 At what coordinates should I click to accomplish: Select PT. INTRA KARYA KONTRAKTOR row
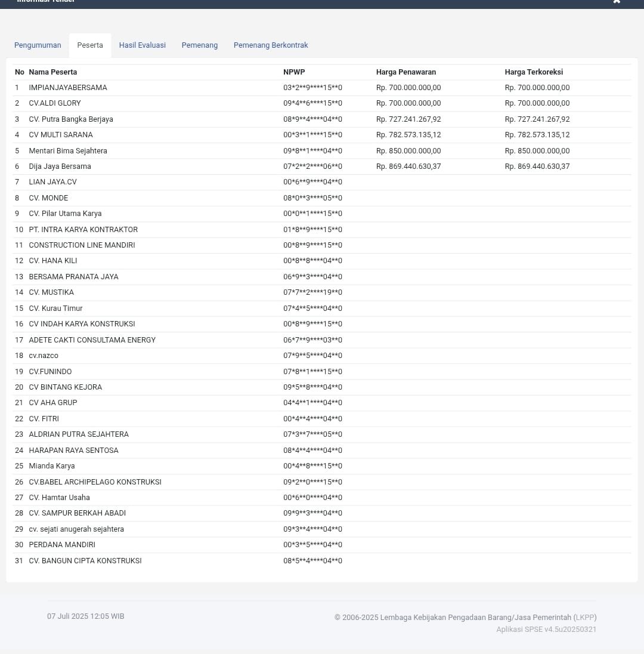322,229
